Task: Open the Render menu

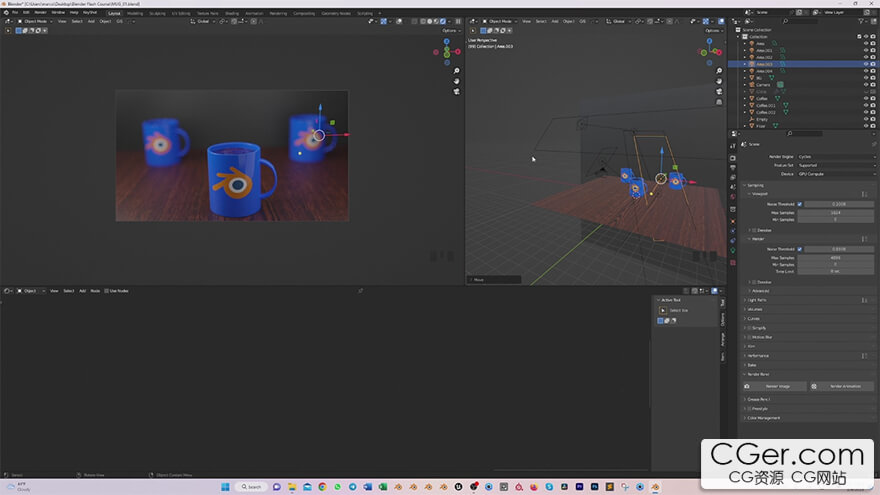Action: [40, 12]
